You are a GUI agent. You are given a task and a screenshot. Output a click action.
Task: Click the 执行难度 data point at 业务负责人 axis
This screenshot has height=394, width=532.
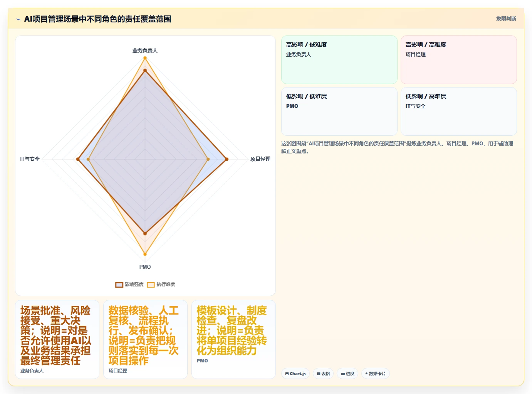point(145,58)
